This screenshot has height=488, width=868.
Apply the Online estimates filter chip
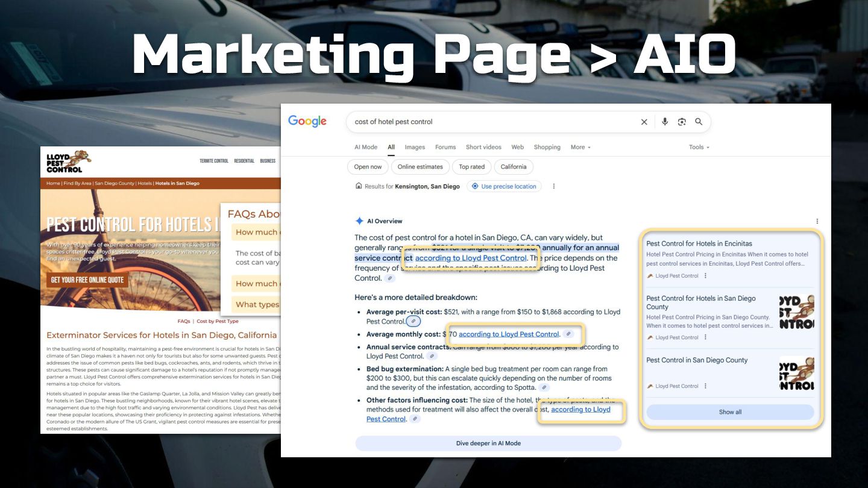(x=420, y=167)
